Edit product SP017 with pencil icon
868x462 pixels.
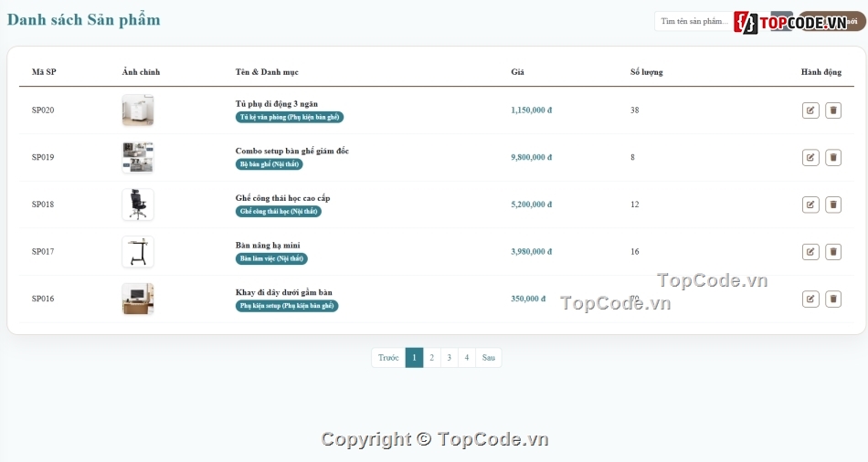pyautogui.click(x=810, y=252)
